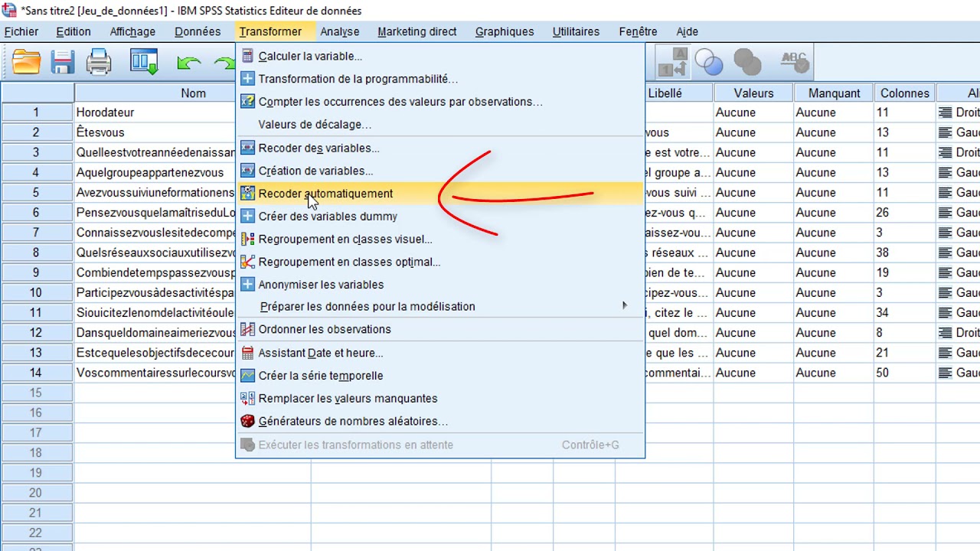The height and width of the screenshot is (551, 980).
Task: Open the Analyse menu
Action: coord(340,31)
